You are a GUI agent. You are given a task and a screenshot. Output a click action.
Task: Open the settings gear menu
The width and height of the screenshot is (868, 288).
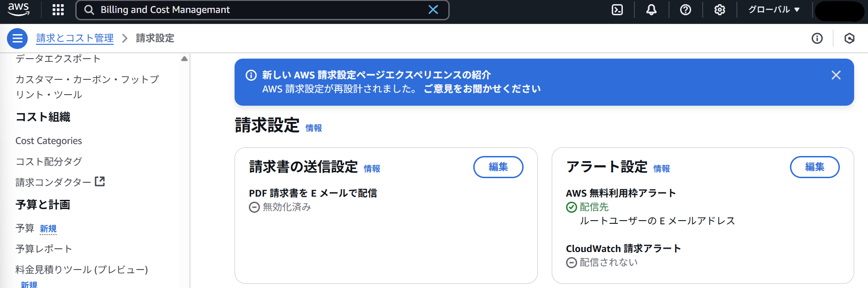[x=720, y=10]
